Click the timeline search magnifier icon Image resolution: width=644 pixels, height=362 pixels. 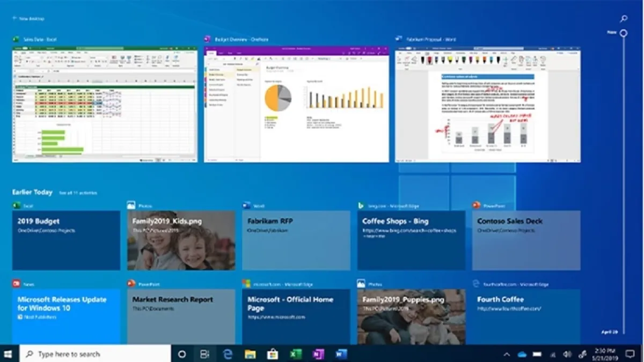click(624, 19)
